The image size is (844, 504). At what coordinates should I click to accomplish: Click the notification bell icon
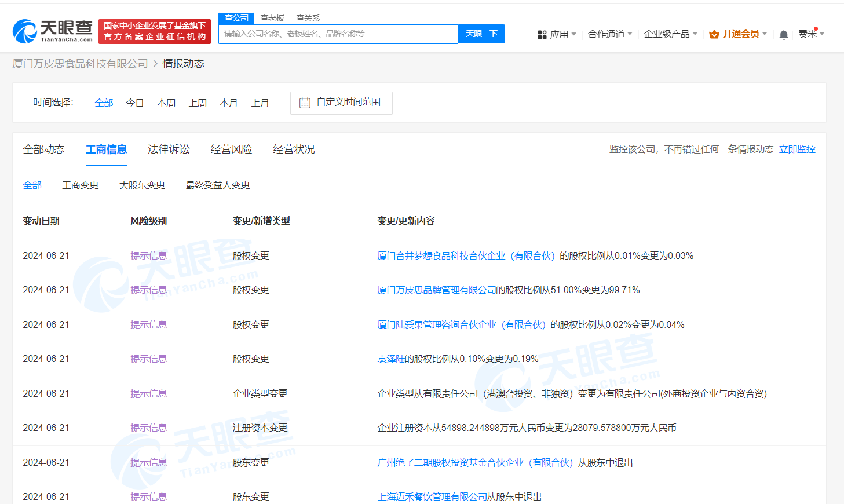click(783, 35)
